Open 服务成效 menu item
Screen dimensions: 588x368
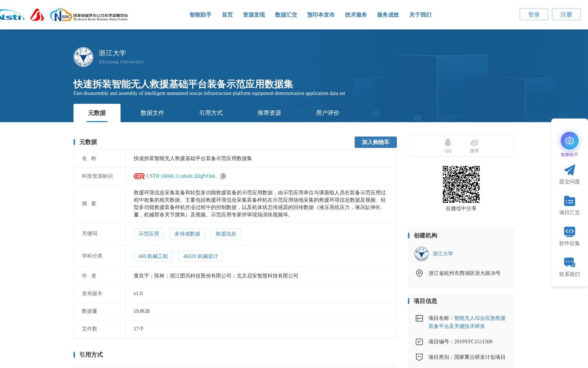tap(388, 15)
